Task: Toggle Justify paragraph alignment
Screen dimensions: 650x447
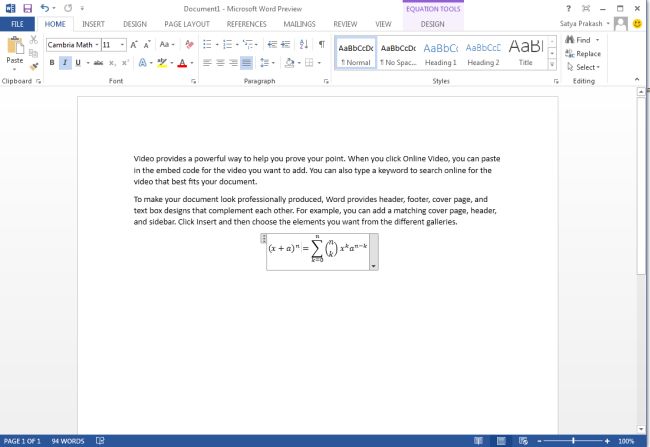Action: [247, 63]
